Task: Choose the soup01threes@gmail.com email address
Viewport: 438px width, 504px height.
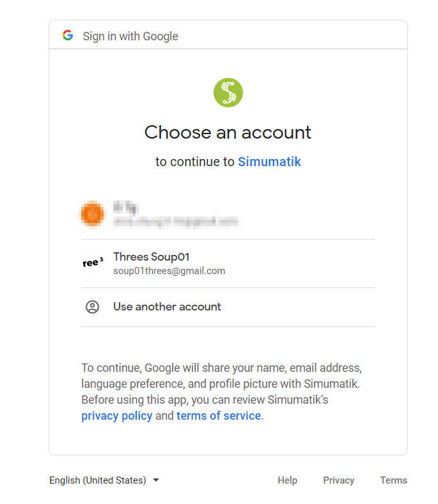Action: [x=169, y=271]
